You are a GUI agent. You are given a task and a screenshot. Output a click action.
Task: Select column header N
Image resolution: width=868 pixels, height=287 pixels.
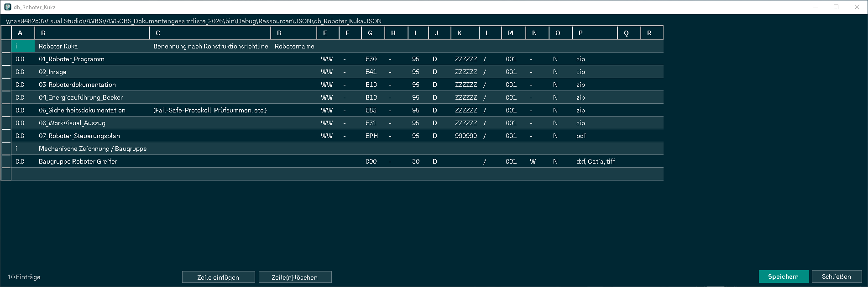pos(537,33)
